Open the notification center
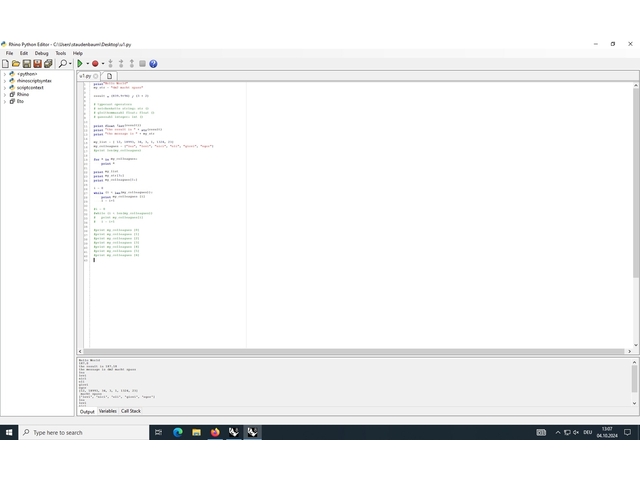This screenshot has height=480, width=640. coord(627,432)
